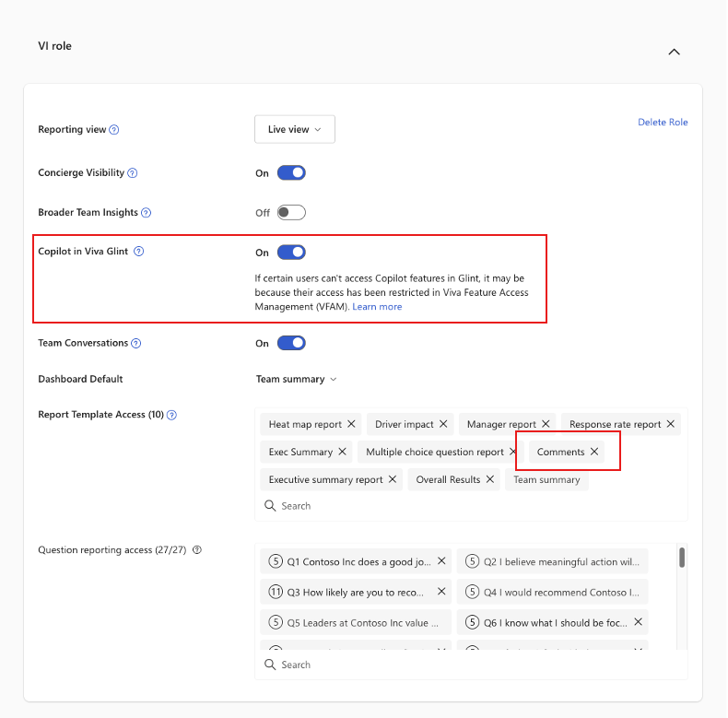Remove Executive summary report tag
The width and height of the screenshot is (728, 718).
point(393,479)
